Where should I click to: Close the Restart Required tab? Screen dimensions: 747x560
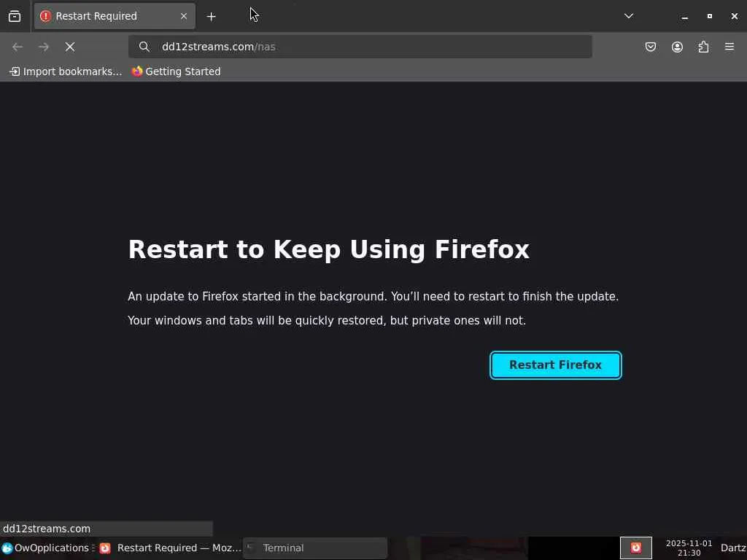184,16
